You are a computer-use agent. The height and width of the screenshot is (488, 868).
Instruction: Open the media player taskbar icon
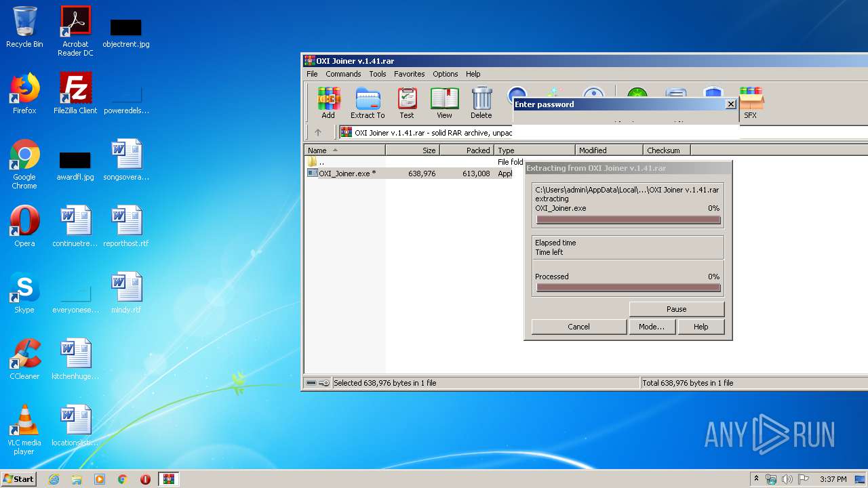pos(100,479)
